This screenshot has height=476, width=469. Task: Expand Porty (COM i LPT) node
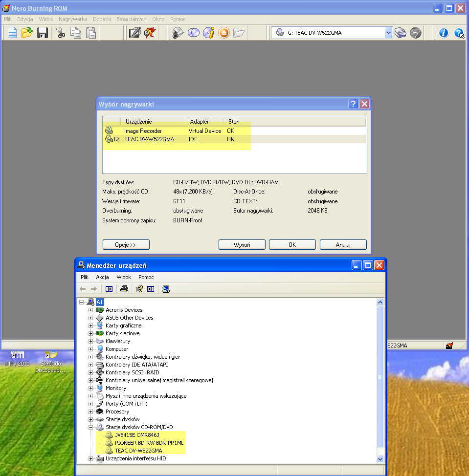[90, 404]
